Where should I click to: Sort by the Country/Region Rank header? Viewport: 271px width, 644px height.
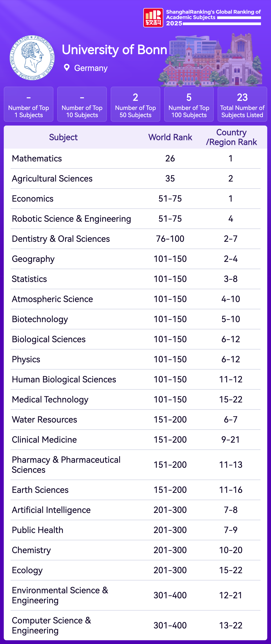231,137
